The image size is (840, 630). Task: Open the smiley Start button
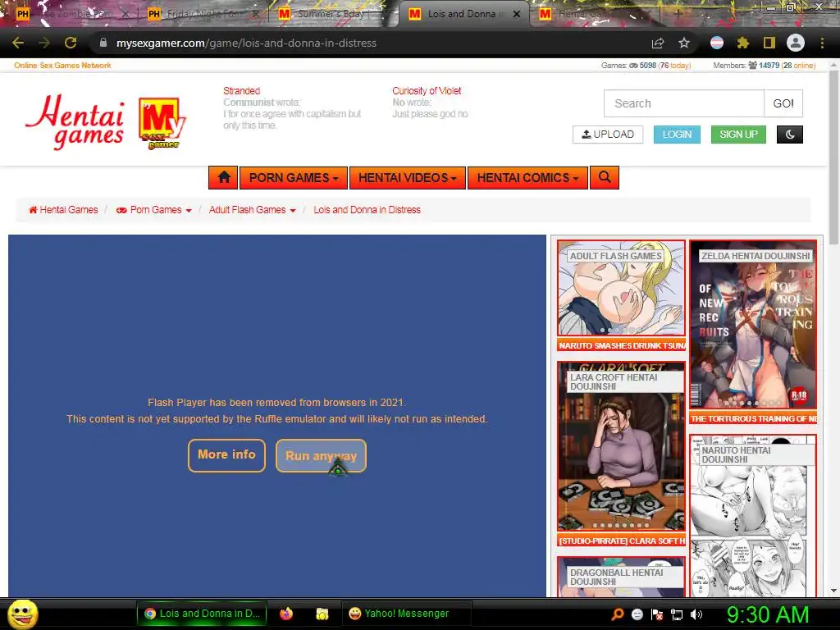click(x=22, y=614)
